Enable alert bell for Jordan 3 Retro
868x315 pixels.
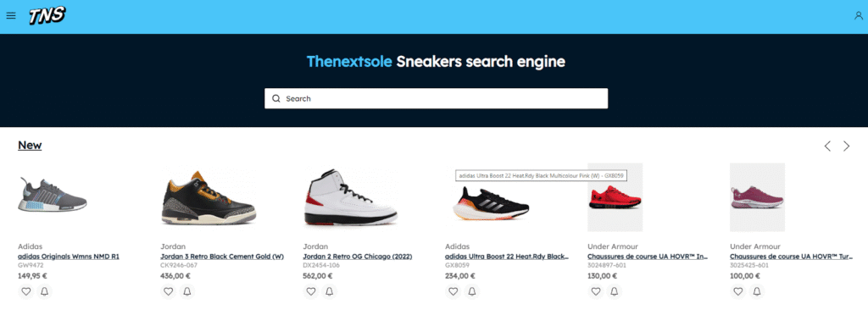click(186, 291)
